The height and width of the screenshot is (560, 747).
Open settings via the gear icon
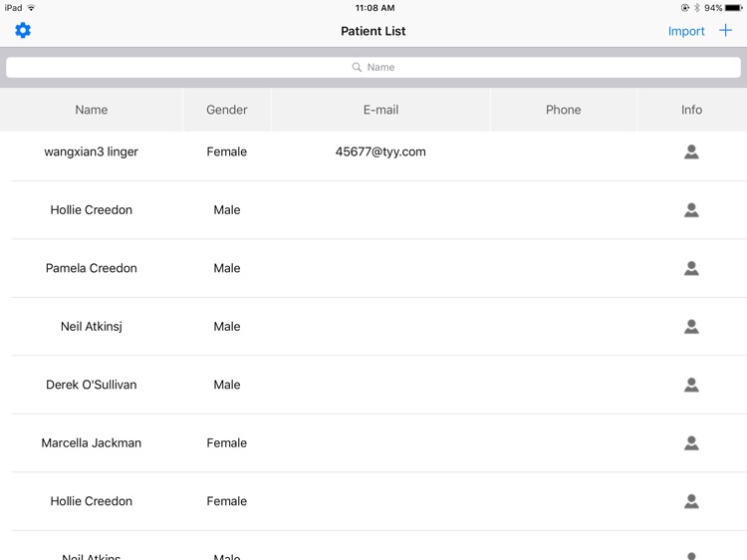point(23,31)
